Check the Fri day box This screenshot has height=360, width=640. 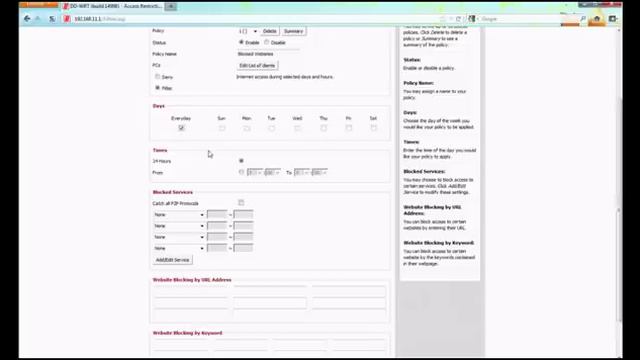(x=349, y=128)
